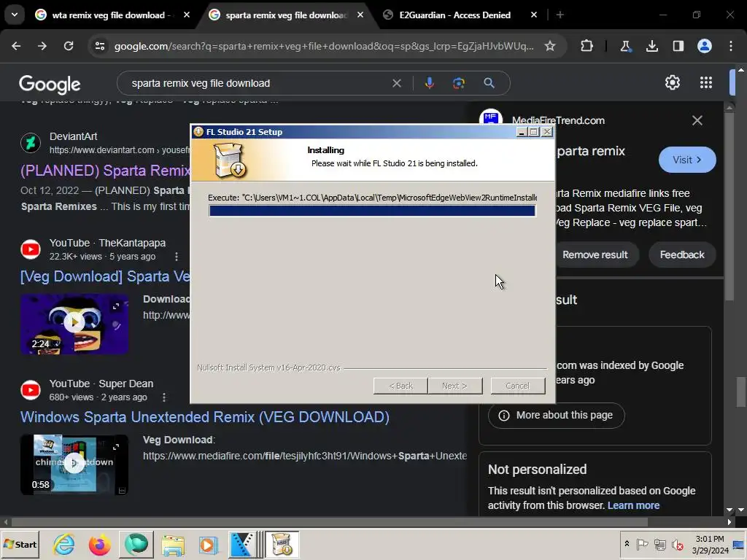Click the horizontal page scrollbar
747x560 pixels.
coord(330,522)
